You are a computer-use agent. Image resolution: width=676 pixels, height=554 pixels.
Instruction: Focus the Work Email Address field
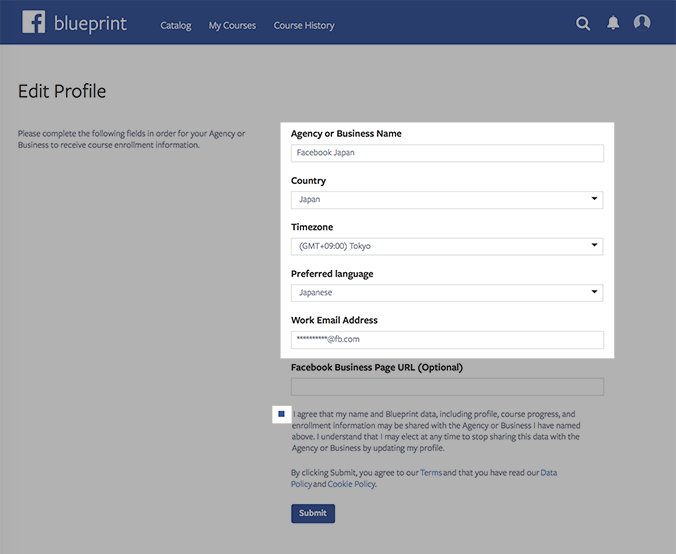point(447,340)
